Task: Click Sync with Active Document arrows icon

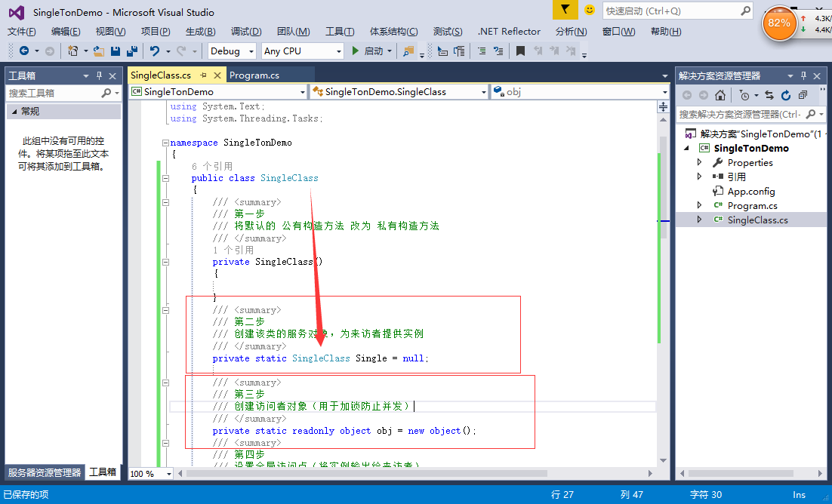Action: click(x=769, y=95)
